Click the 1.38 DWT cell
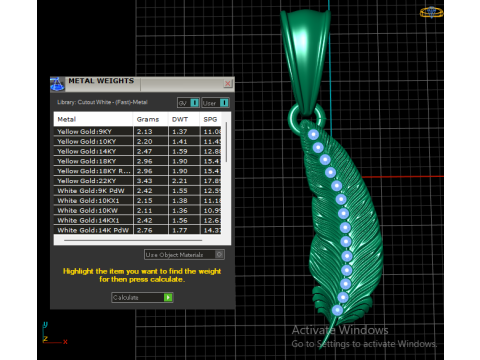This screenshot has width=480, height=360. [x=184, y=201]
